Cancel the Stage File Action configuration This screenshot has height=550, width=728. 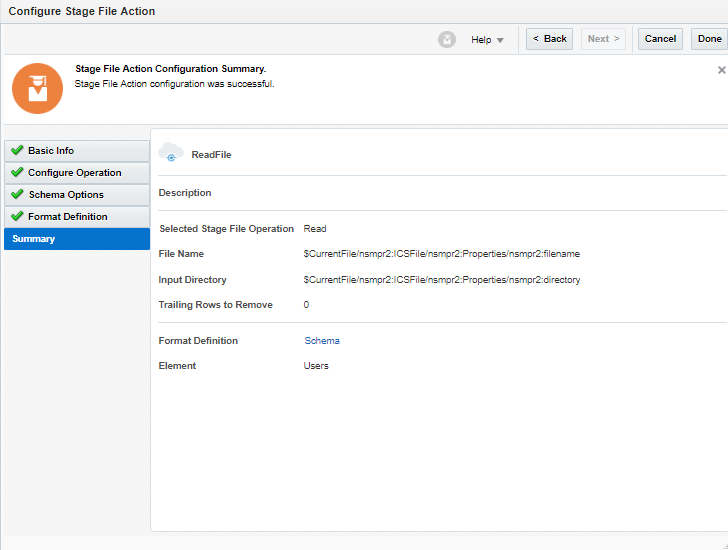[x=660, y=39]
